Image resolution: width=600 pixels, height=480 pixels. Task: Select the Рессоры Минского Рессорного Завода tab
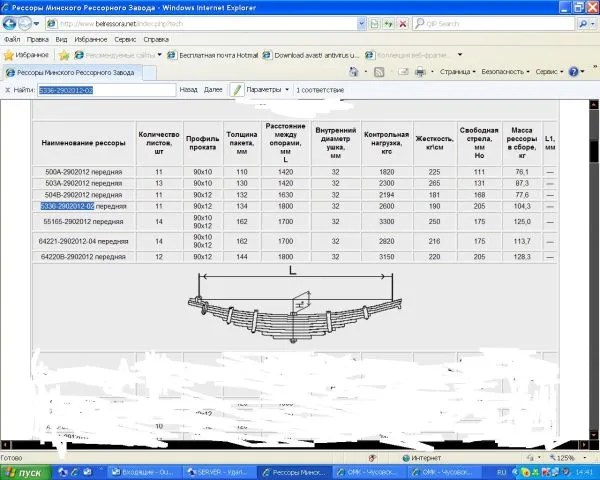click(x=72, y=73)
